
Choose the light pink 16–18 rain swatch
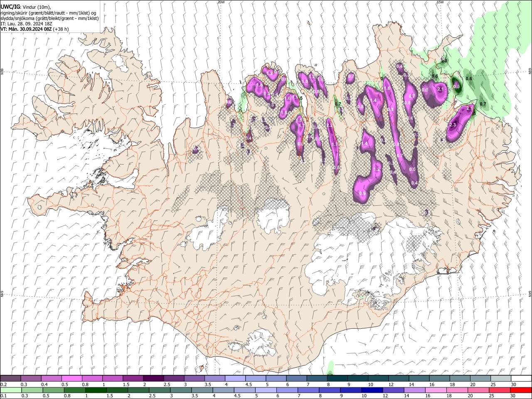435,390
